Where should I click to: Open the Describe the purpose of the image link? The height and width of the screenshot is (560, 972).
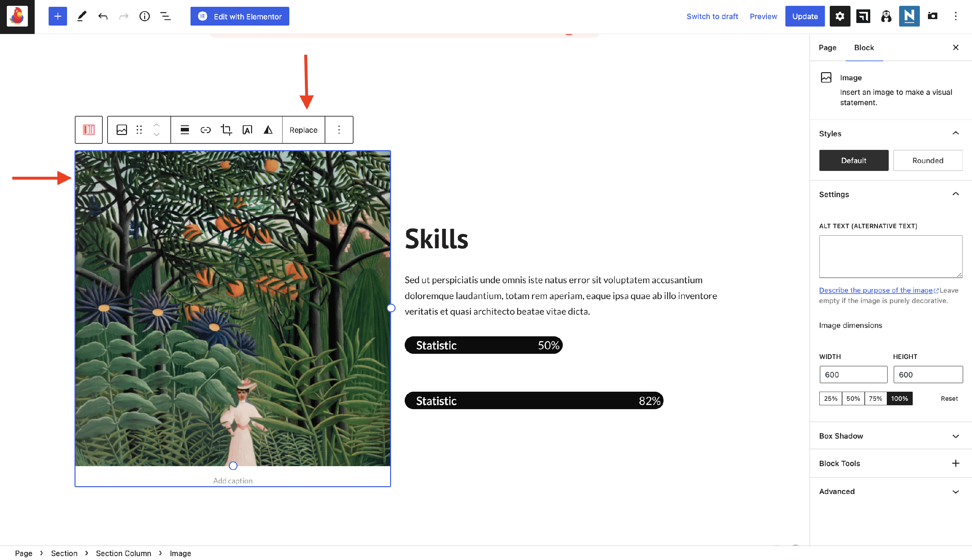(x=875, y=290)
